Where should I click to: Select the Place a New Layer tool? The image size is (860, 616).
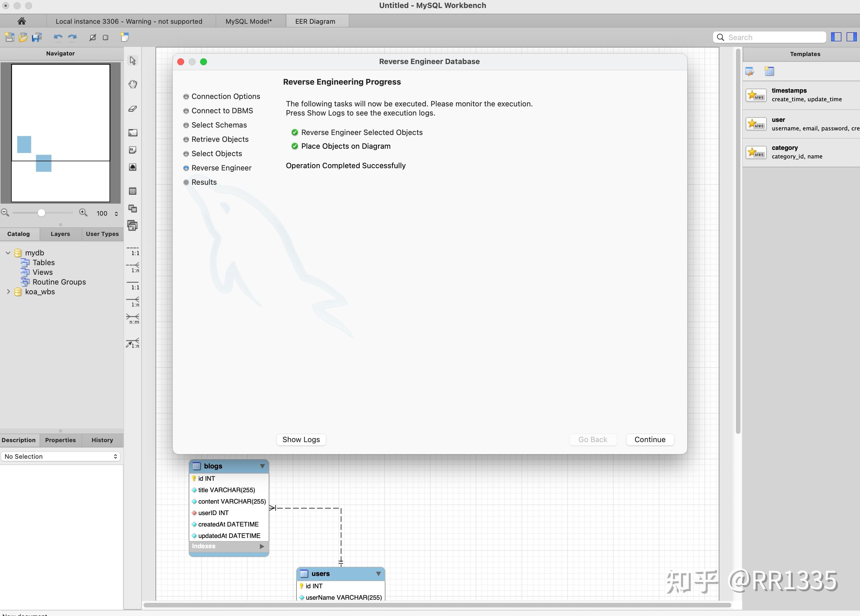point(132,133)
